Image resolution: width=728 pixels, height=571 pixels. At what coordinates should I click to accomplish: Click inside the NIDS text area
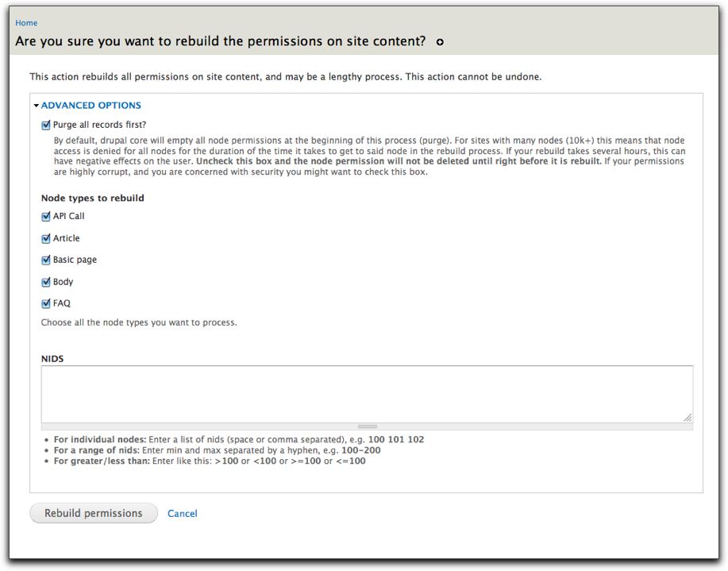(367, 394)
